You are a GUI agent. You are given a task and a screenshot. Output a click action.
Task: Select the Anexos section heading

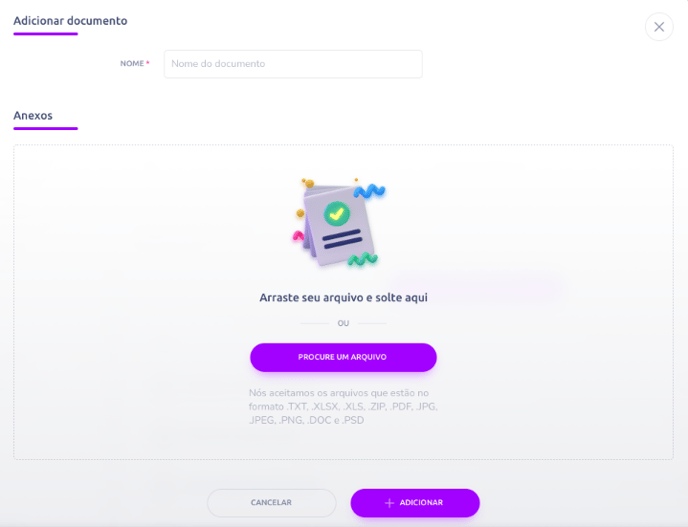point(33,115)
